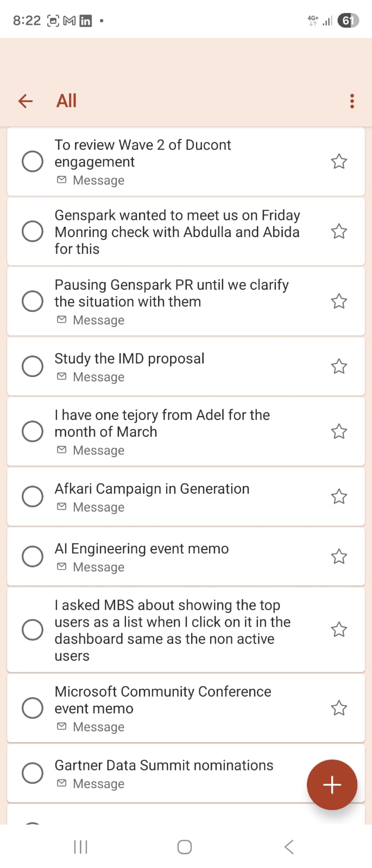This screenshot has height=868, width=372.
Task: Star the Afkari Campaign in Generation task
Action: click(339, 496)
